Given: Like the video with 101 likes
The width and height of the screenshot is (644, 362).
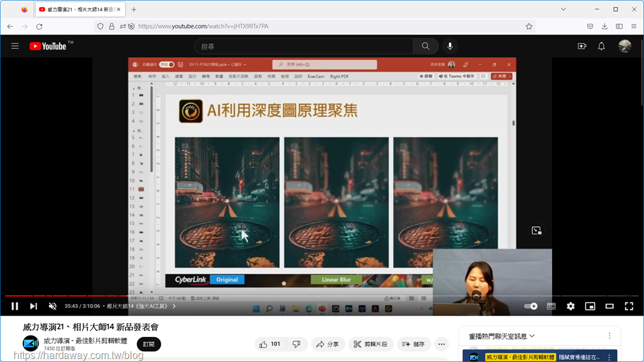Looking at the screenshot, I should tap(270, 344).
